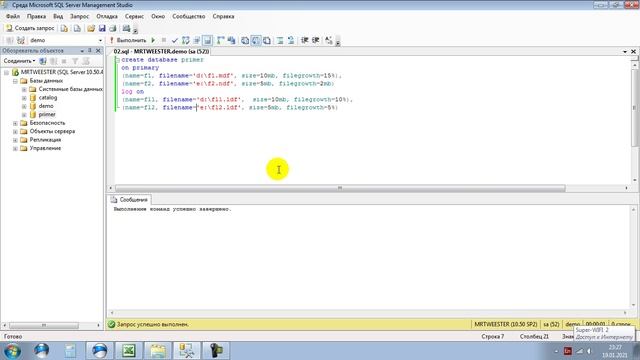Open the active files dropdown arrow by tab bar
This screenshot has height=360, width=640.
point(625,51)
